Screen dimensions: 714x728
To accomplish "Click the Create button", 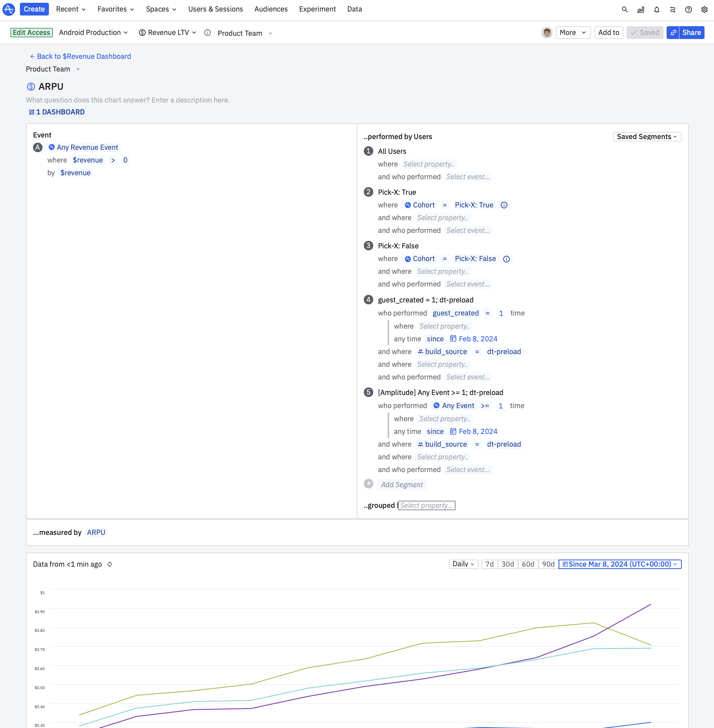I will (x=34, y=9).
